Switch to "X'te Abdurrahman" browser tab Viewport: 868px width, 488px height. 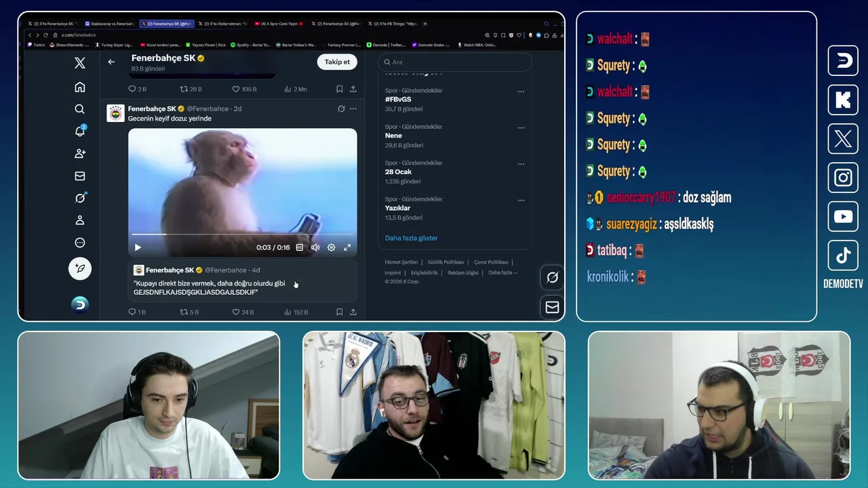[224, 24]
